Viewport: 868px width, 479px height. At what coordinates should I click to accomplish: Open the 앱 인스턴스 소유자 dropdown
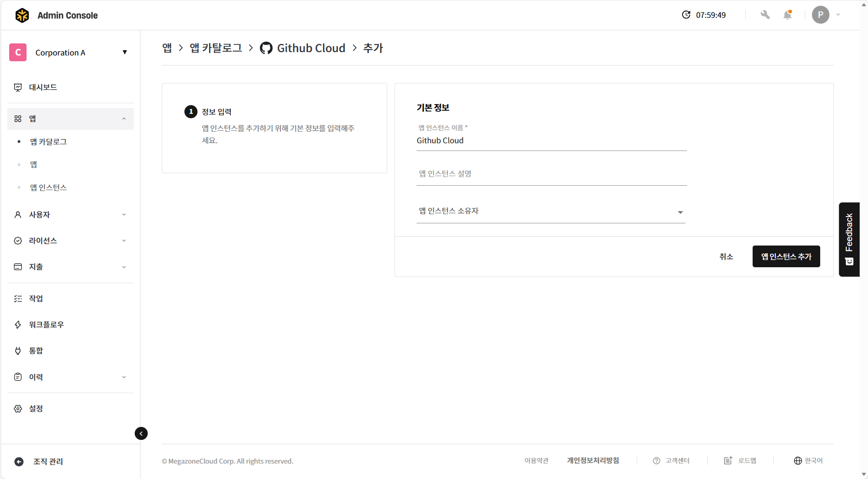tap(551, 212)
